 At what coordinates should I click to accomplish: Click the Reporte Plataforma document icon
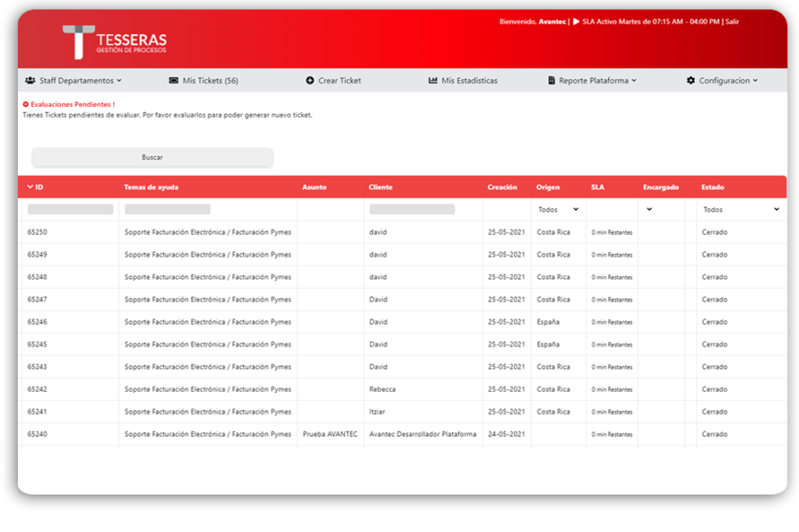tap(552, 80)
